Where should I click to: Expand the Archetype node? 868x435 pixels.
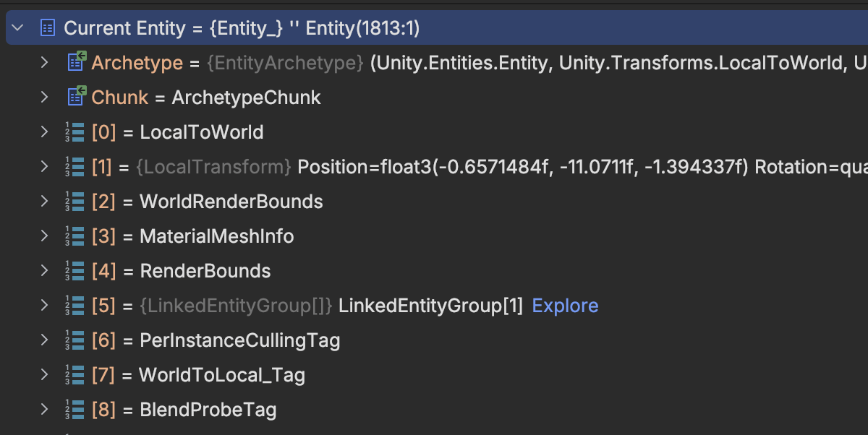45,63
